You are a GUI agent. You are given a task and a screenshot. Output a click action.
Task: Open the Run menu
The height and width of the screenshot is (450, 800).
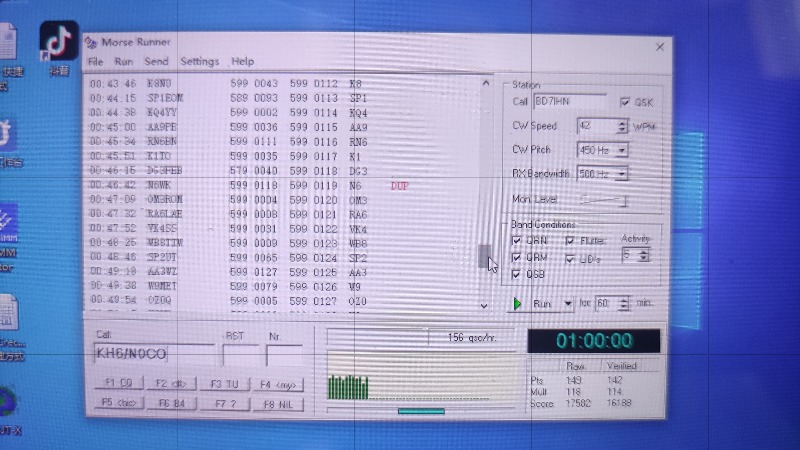point(123,62)
